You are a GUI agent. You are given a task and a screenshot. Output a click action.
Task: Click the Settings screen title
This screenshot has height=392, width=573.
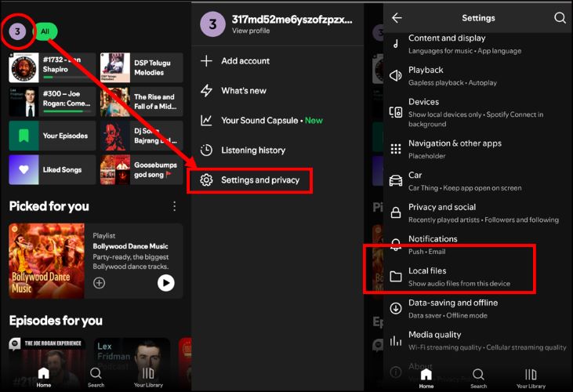478,18
